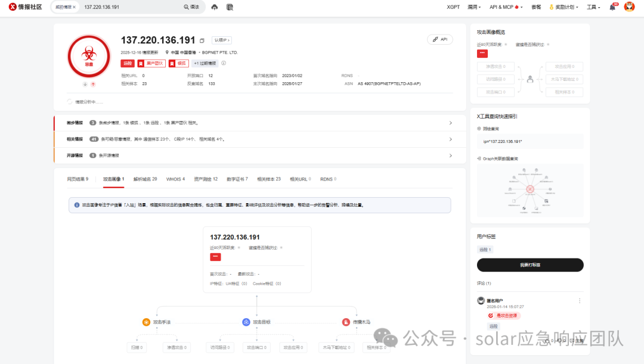Image resolution: width=644 pixels, height=364 pixels.
Task: Expand the 工具 dropdown menu
Action: pos(593,7)
